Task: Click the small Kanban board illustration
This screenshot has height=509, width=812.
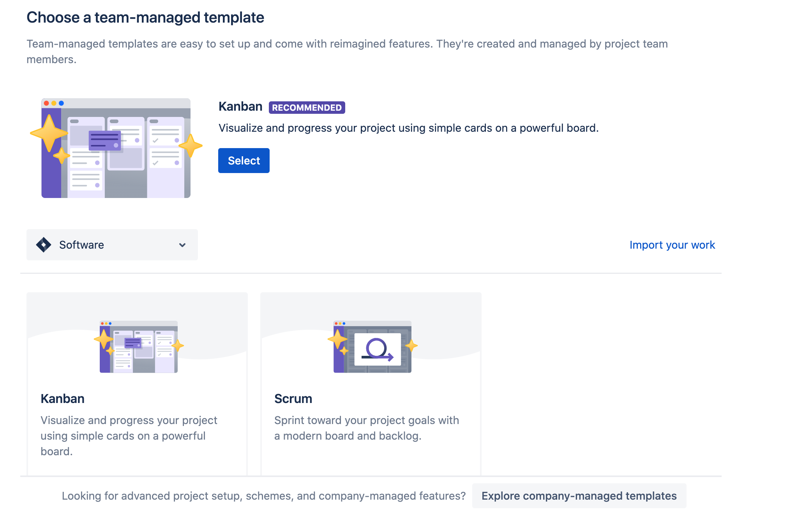Action: pyautogui.click(x=139, y=346)
